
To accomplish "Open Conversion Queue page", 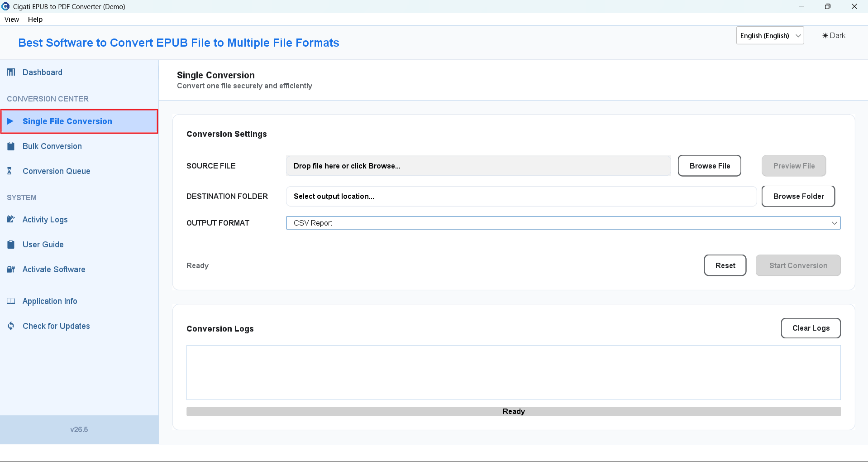I will (x=79, y=171).
